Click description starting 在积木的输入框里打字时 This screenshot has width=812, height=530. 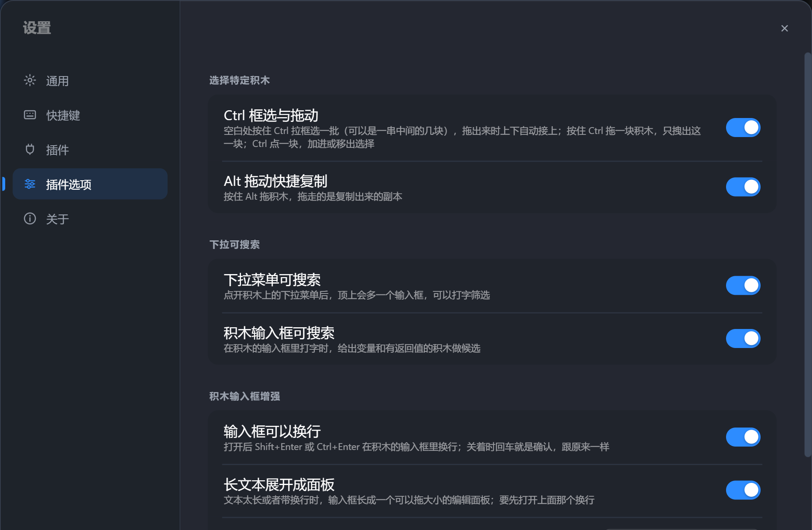pyautogui.click(x=352, y=348)
